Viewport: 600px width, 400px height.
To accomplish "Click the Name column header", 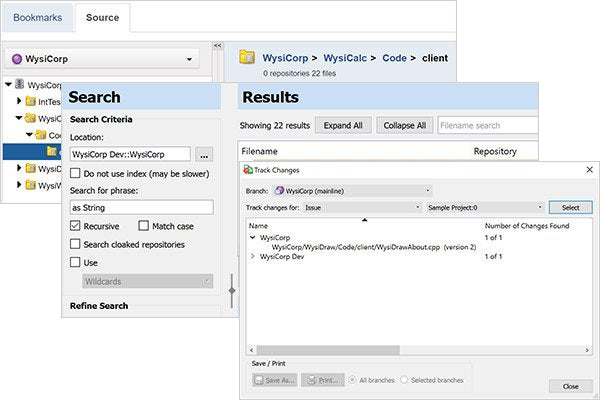I will pos(258,226).
